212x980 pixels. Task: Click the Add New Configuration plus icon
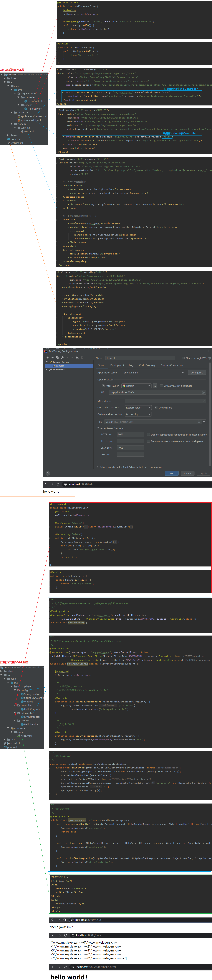click(x=48, y=358)
